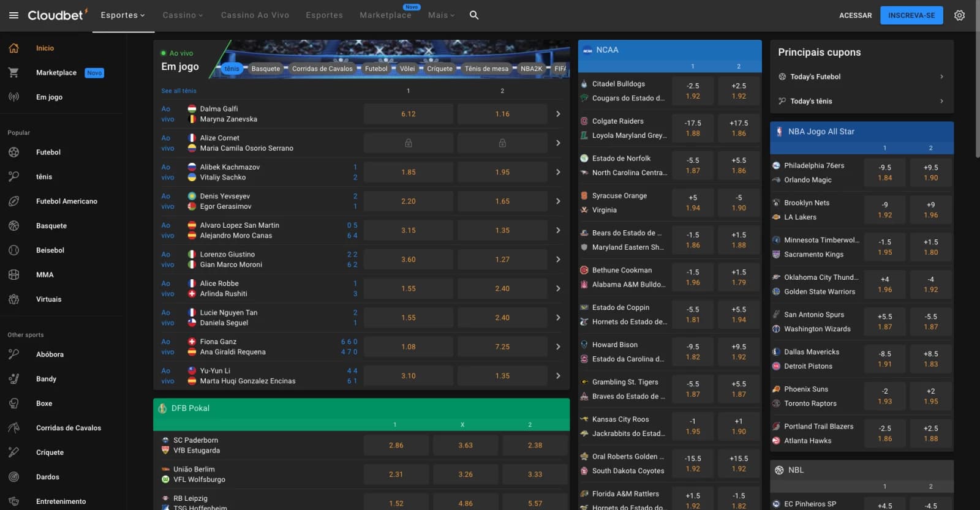980x510 pixels.
Task: Click the MMA sidebar icon
Action: [13, 274]
